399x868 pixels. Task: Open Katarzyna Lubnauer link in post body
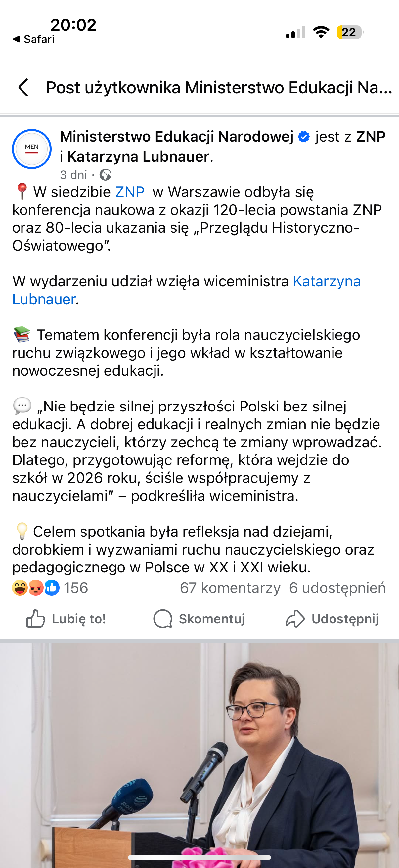[x=326, y=281]
